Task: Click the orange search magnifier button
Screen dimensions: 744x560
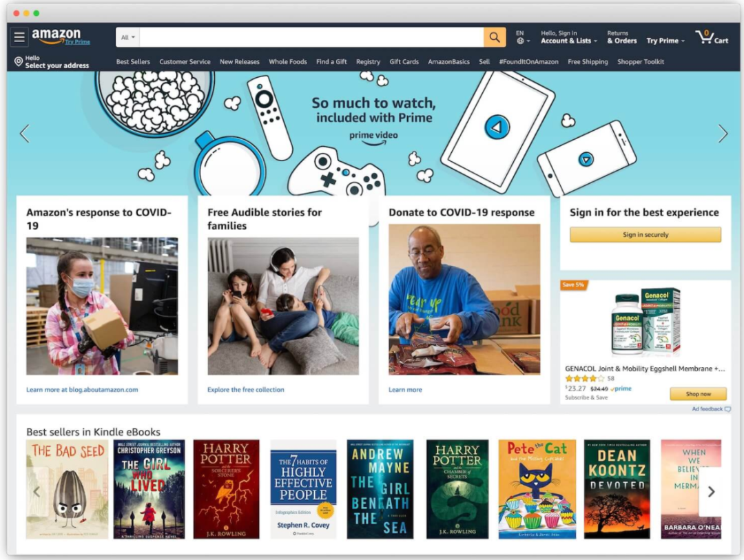Action: [495, 37]
